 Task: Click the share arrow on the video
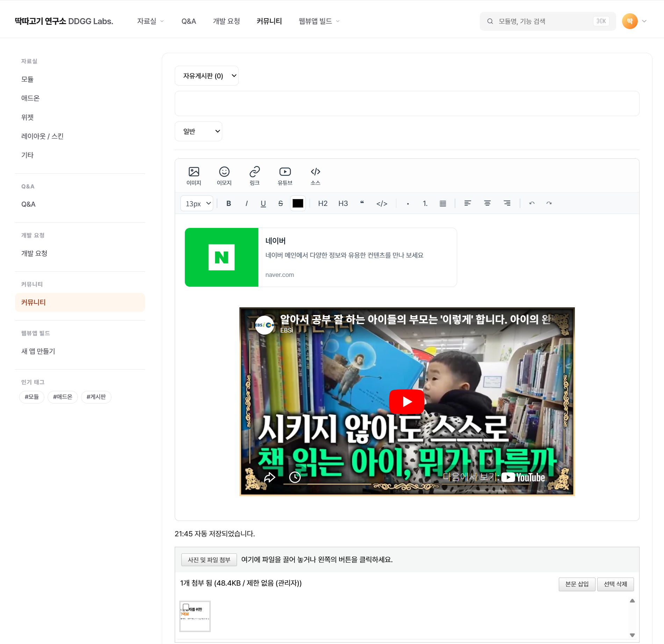[269, 477]
